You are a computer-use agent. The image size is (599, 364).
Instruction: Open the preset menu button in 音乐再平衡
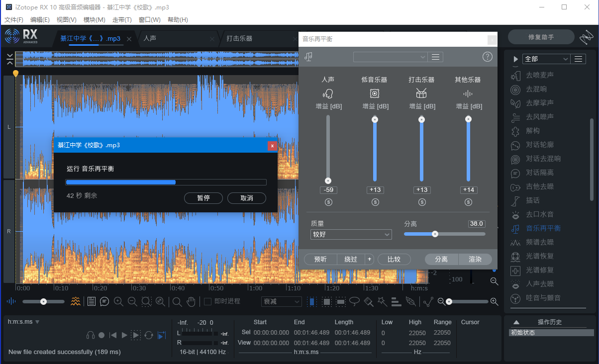pyautogui.click(x=435, y=57)
